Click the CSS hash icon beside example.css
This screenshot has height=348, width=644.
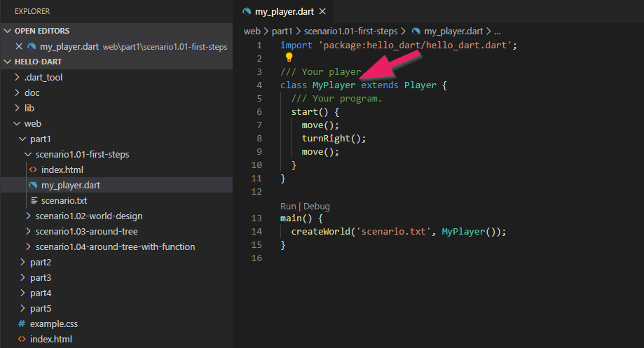click(x=22, y=324)
